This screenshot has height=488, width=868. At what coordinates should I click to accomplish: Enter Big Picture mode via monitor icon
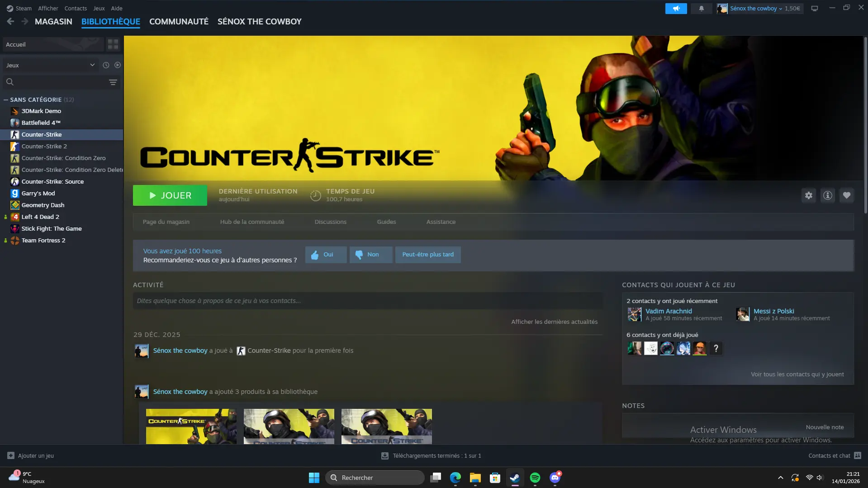click(814, 9)
